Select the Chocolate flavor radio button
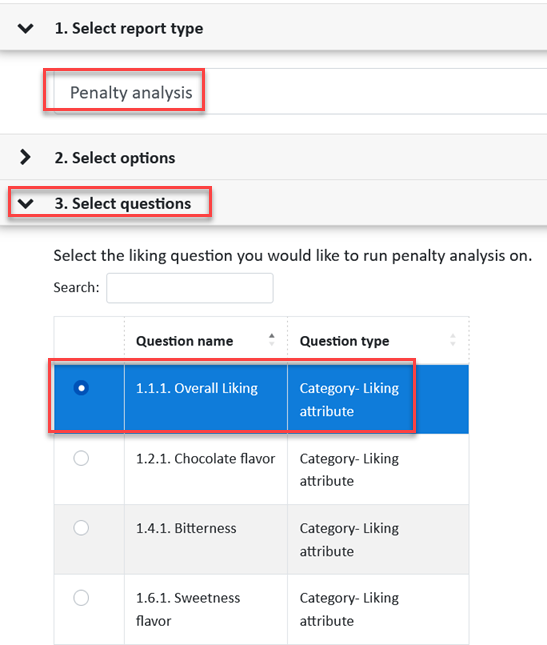547x645 pixels. coord(81,458)
